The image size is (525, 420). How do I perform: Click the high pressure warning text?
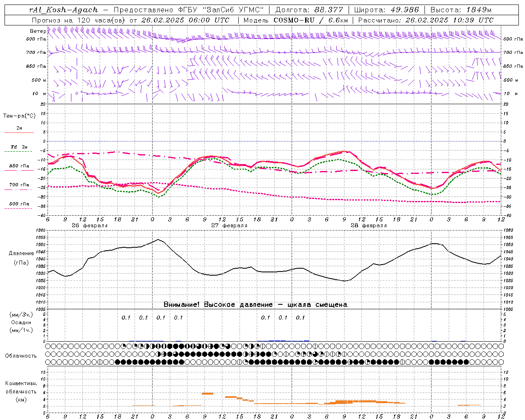pyautogui.click(x=256, y=305)
